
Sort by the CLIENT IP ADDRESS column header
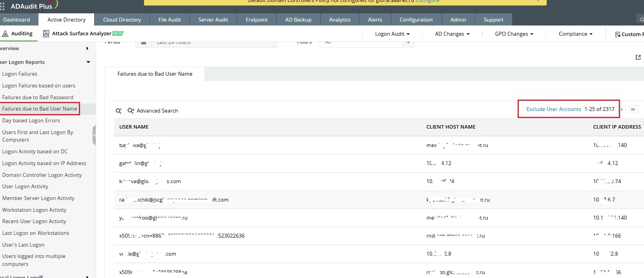(x=617, y=127)
